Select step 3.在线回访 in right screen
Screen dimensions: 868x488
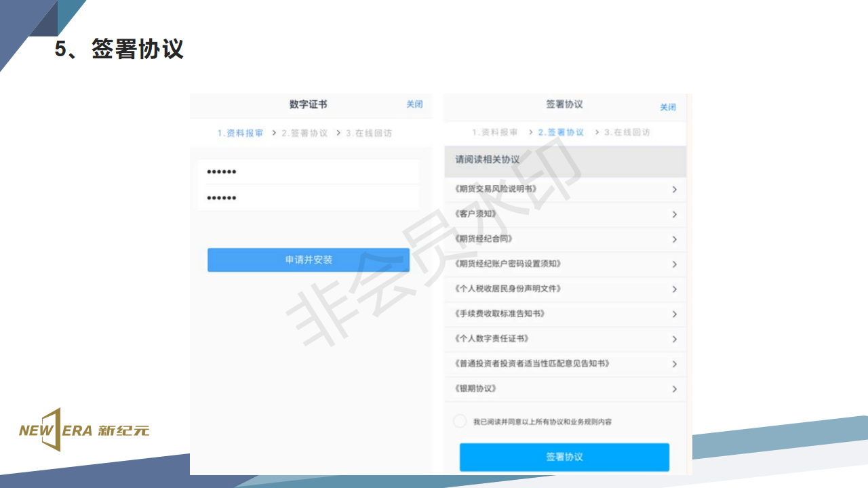click(627, 132)
